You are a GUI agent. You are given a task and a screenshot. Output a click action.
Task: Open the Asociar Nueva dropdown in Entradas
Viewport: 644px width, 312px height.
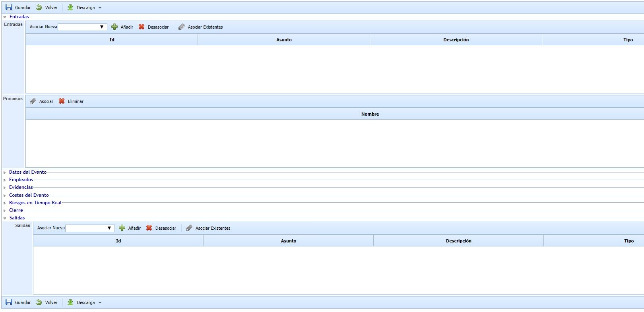pyautogui.click(x=102, y=27)
